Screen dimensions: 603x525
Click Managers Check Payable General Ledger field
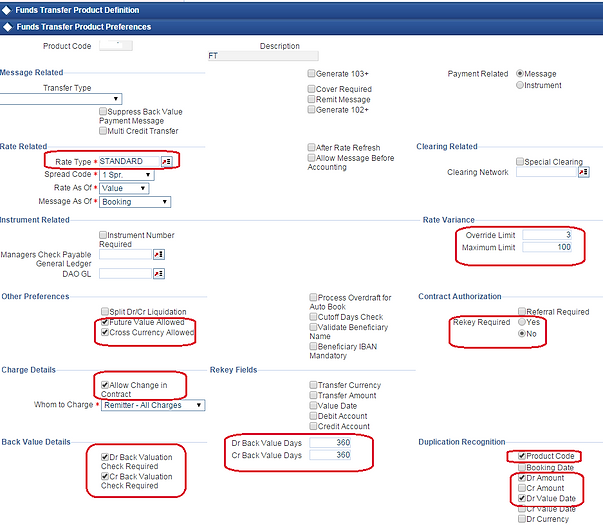tap(125, 254)
